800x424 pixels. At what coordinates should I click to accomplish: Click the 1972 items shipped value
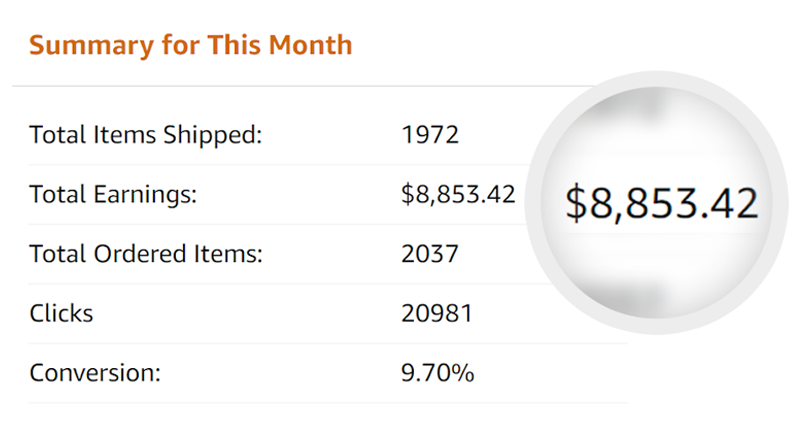(x=430, y=135)
